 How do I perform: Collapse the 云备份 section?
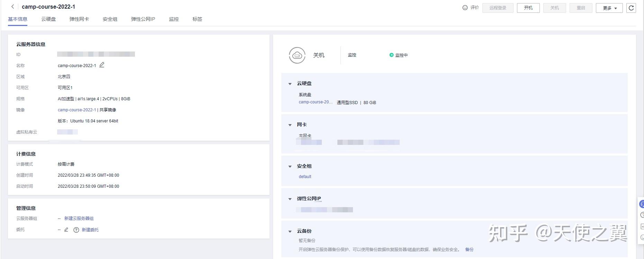tap(290, 231)
